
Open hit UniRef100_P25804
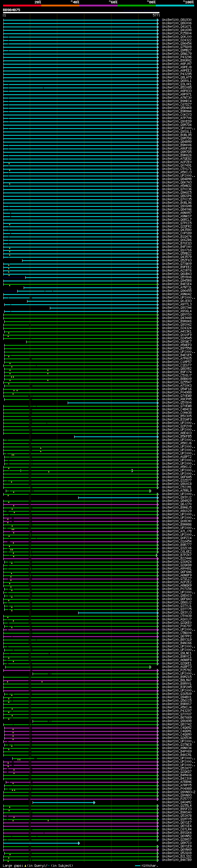click(x=177, y=33)
